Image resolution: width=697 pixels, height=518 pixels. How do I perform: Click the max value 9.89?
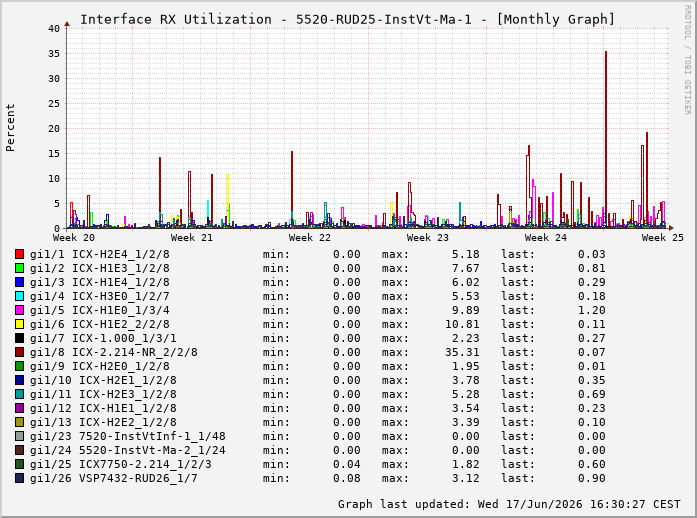466,310
